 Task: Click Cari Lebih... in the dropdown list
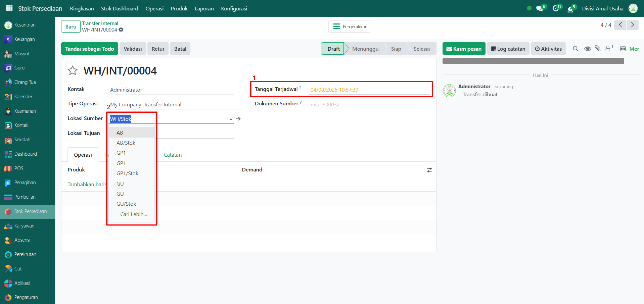click(133, 214)
